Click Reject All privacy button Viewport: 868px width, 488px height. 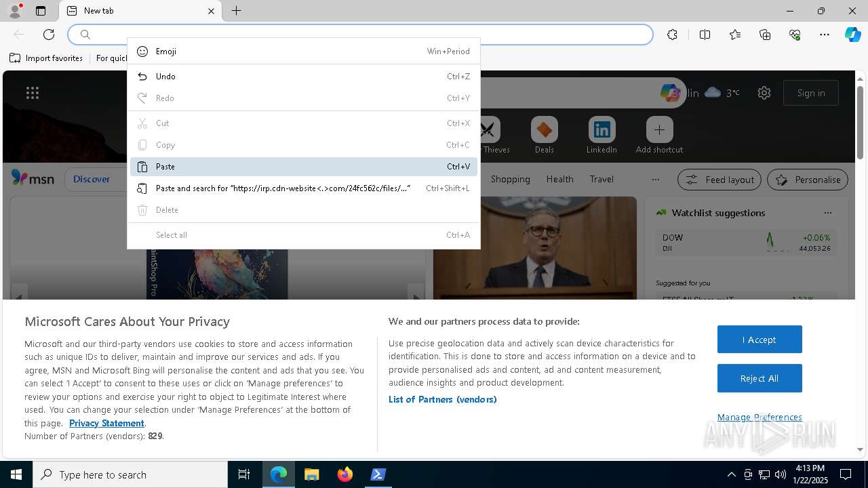(x=759, y=378)
